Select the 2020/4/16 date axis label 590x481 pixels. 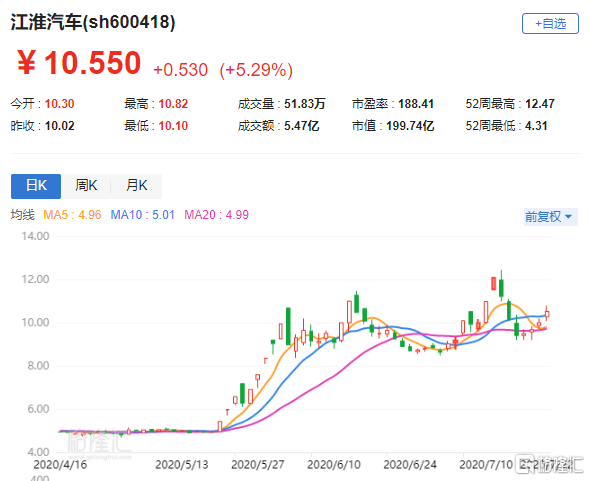pos(60,465)
